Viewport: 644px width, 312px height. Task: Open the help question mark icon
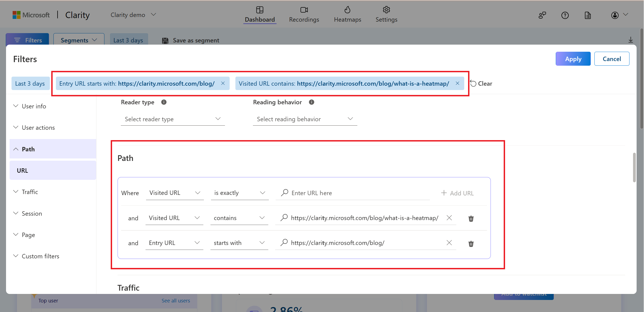tap(565, 15)
